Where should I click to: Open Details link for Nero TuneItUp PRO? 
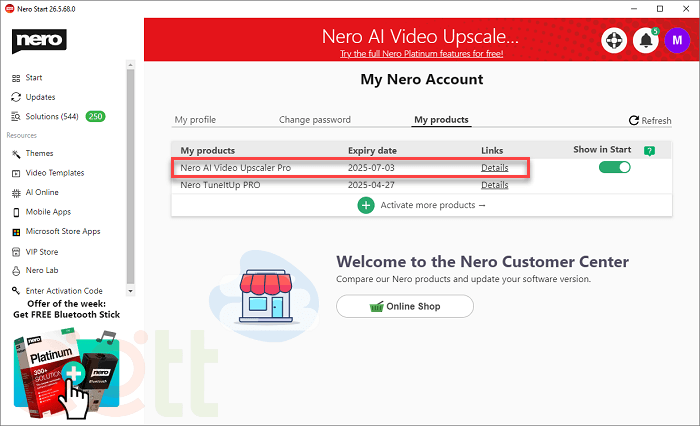(x=494, y=185)
